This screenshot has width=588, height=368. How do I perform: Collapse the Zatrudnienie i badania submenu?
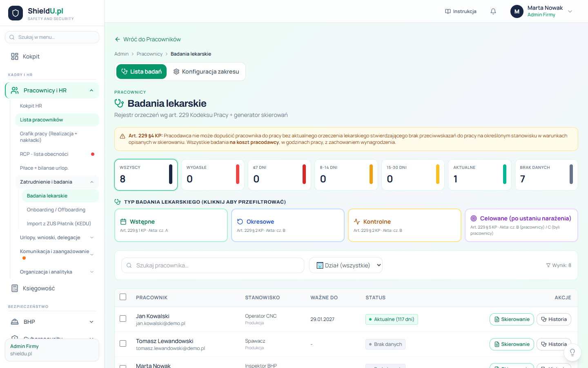92,182
